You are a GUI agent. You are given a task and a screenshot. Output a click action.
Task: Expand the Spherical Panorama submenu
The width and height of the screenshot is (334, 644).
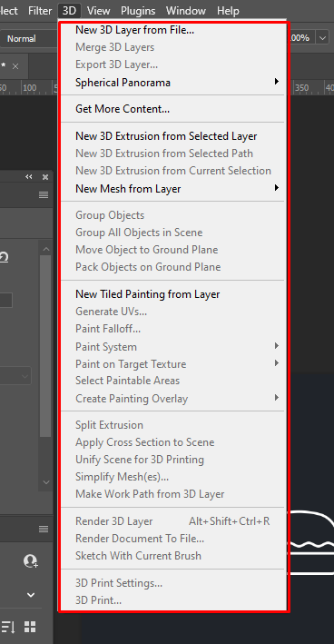point(172,82)
